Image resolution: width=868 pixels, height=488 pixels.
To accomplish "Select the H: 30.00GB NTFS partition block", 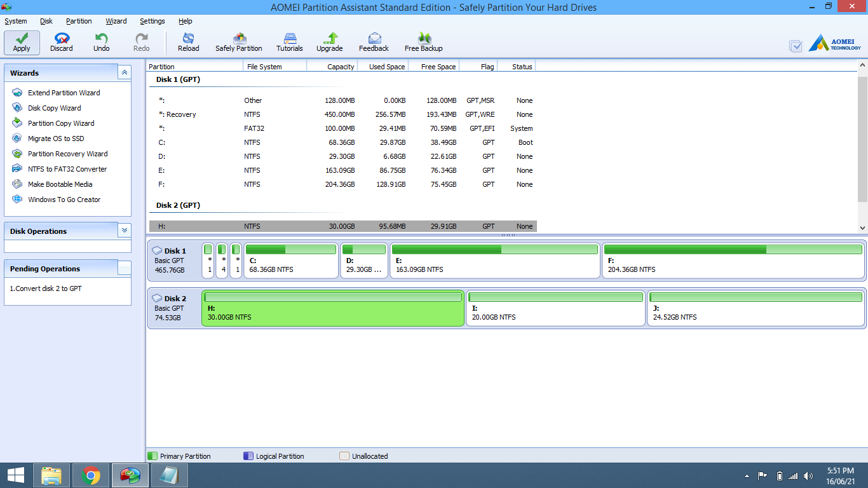I will pyautogui.click(x=333, y=309).
